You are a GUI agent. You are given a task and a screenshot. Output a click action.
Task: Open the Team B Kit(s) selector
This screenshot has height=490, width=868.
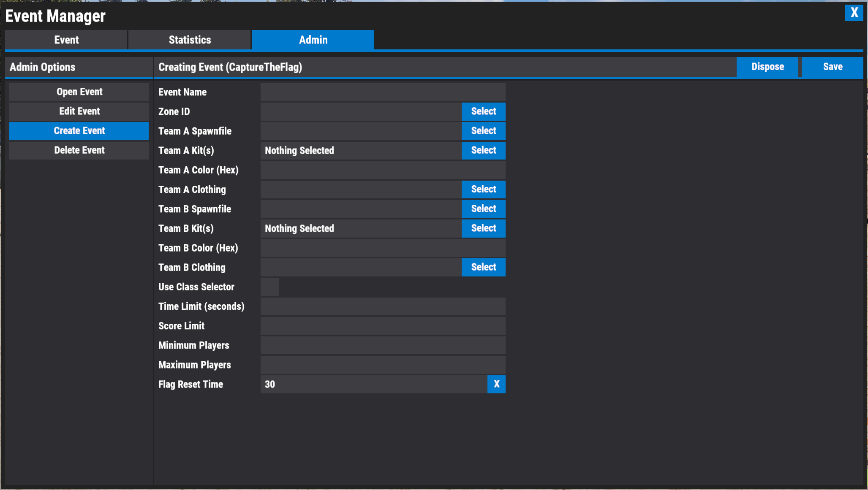(x=483, y=228)
